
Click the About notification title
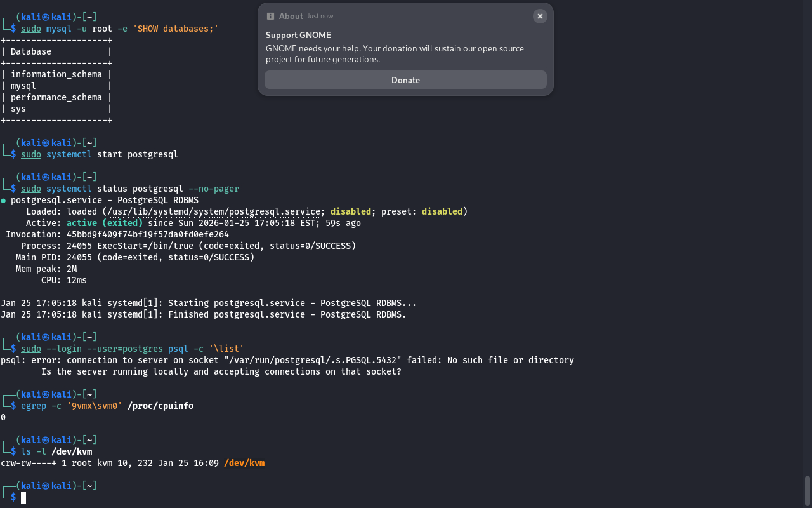click(x=291, y=16)
